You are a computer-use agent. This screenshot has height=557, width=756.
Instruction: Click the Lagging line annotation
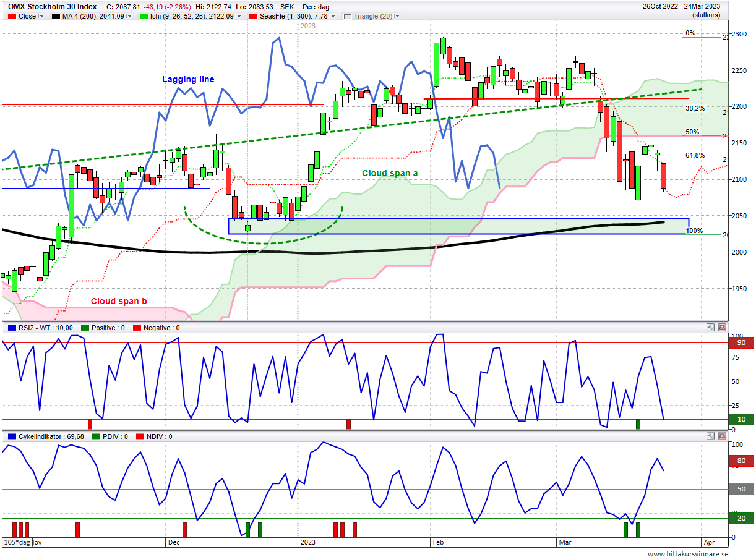point(188,79)
